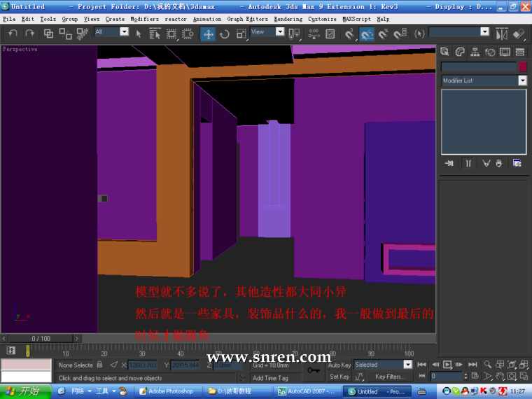Click the Zoom viewport navigation tool
532x399 pixels.
pyautogui.click(x=487, y=365)
